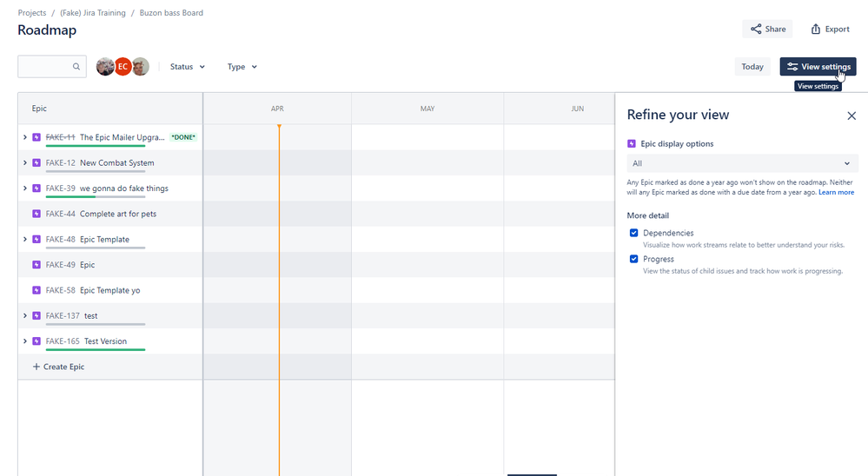Select 'Complete art for pets' epic
Viewport: 868px width, 476px height.
(x=118, y=214)
